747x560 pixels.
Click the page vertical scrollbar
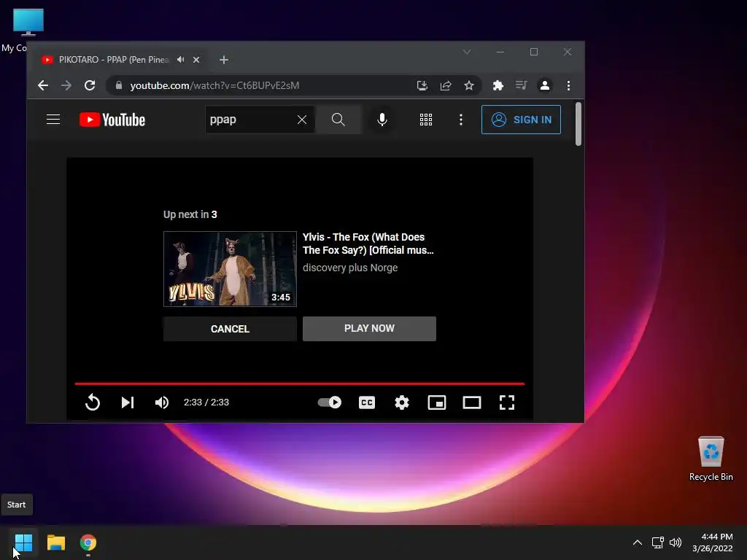[x=578, y=124]
